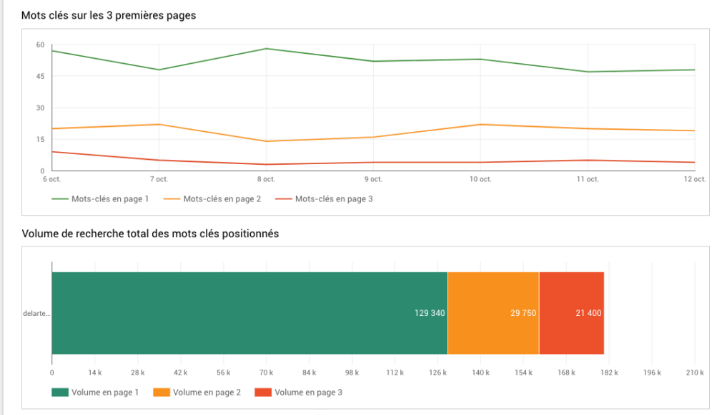
Task: Click the '11 oct.' x-axis label
Action: (x=588, y=179)
